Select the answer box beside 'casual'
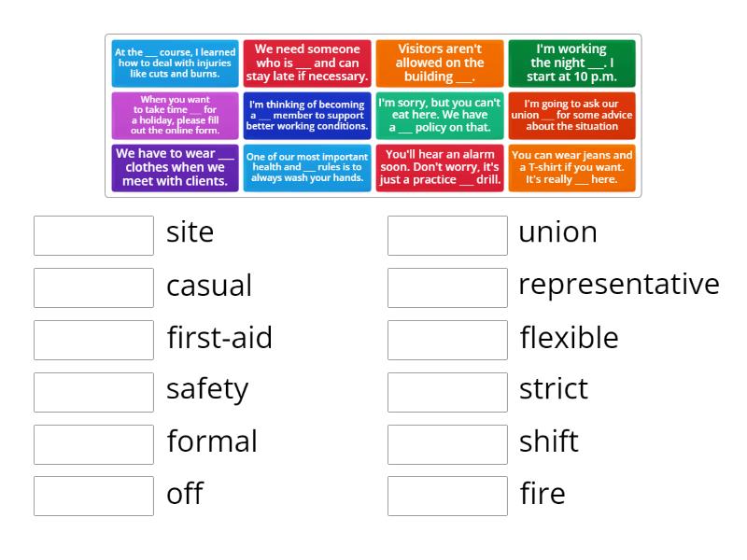The image size is (747, 560). point(92,286)
